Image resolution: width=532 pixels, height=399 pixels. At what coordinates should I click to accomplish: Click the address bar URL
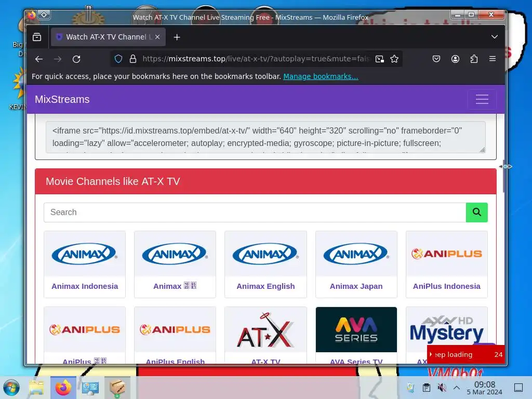pos(256,59)
